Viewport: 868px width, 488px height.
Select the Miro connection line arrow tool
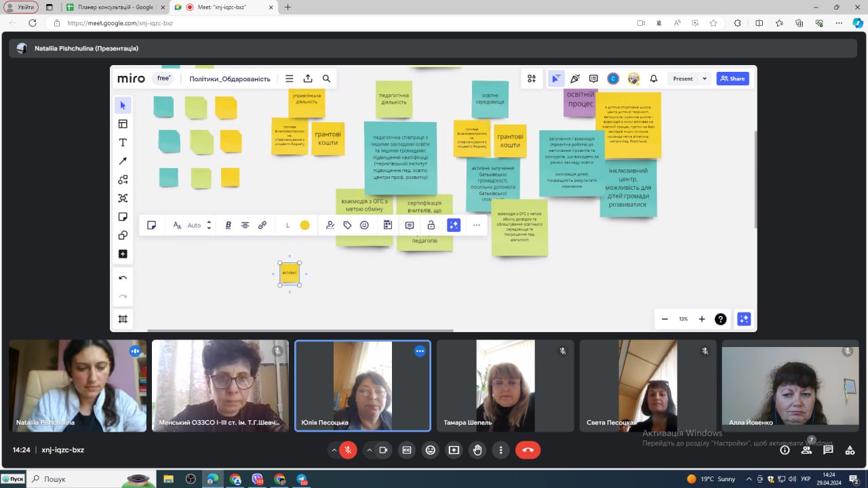click(x=123, y=161)
